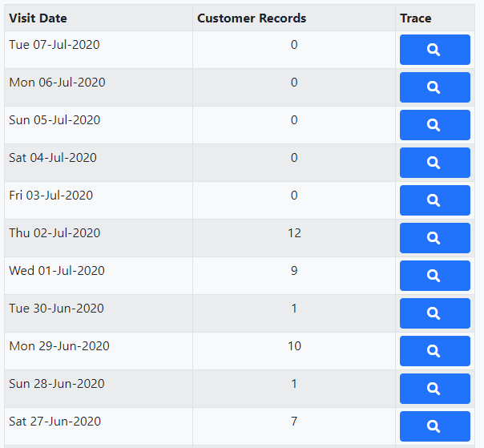This screenshot has height=448, width=484.
Task: Select the Thu 02-Jul-2020 date cell
Action: tap(99, 238)
